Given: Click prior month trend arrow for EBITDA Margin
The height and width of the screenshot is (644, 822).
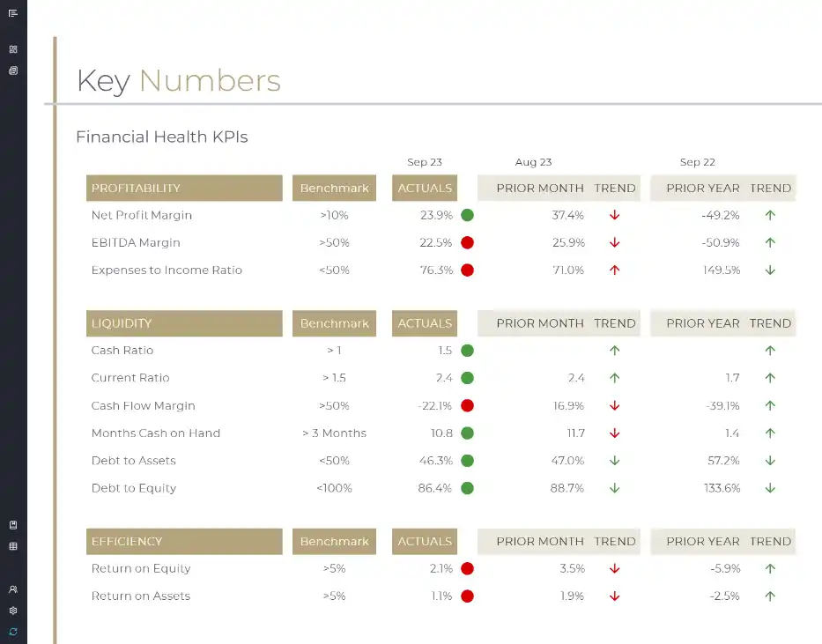Looking at the screenshot, I should click(614, 242).
